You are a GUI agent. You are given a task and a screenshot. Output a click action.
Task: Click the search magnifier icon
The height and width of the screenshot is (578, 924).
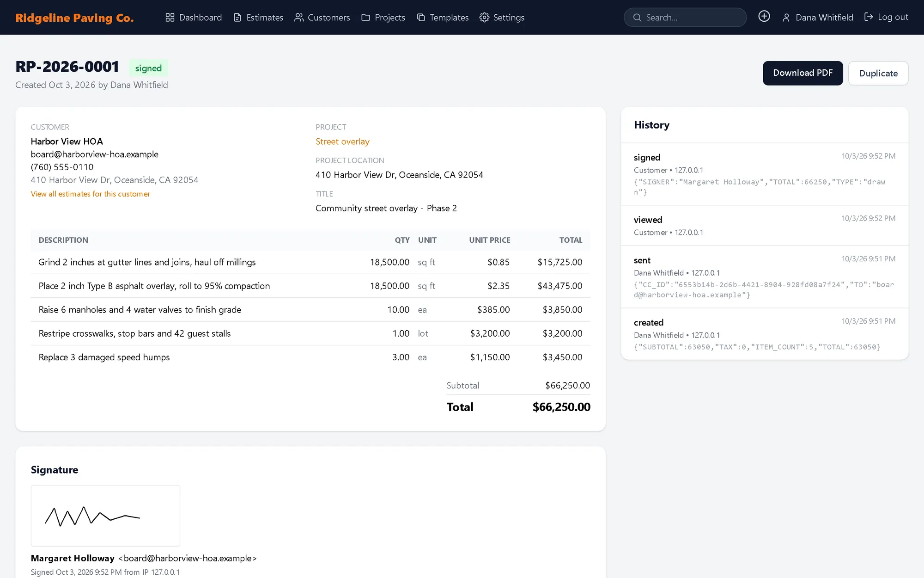(x=637, y=18)
